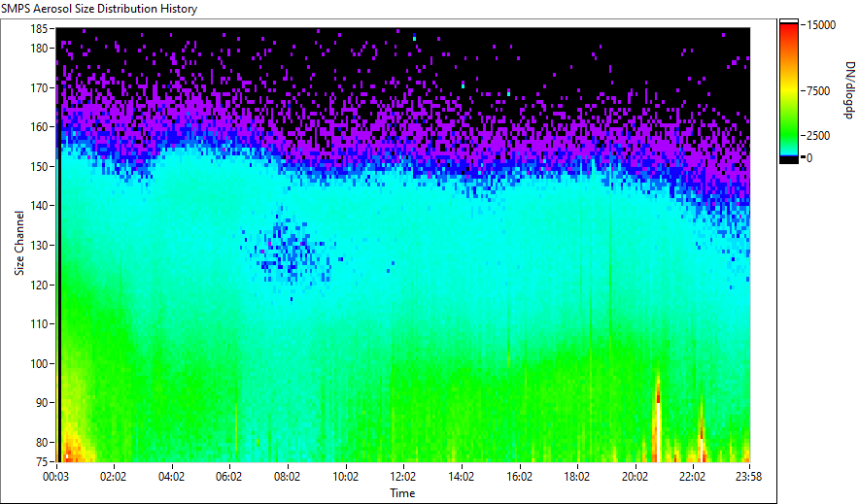Click the Size Channel axis label
Image resolution: width=859 pixels, height=504 pixels.
(x=19, y=243)
